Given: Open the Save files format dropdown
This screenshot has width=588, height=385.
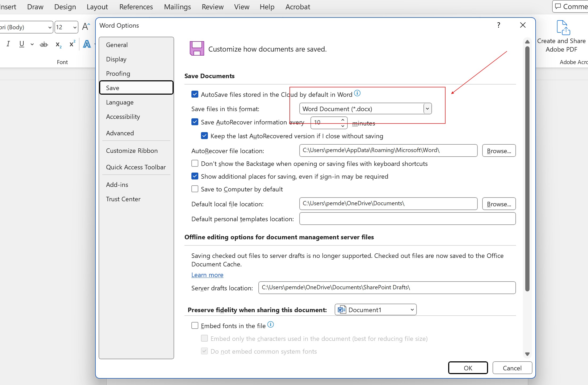Looking at the screenshot, I should (x=427, y=108).
